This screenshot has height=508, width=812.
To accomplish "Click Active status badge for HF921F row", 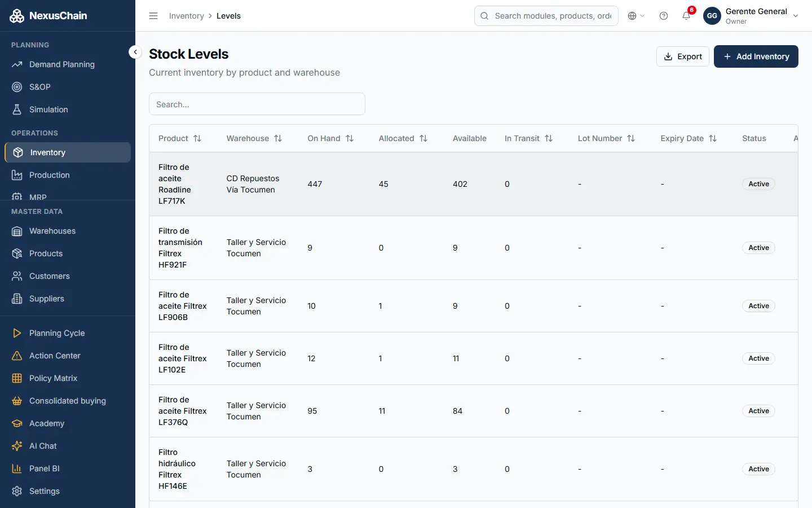I will click(x=758, y=248).
